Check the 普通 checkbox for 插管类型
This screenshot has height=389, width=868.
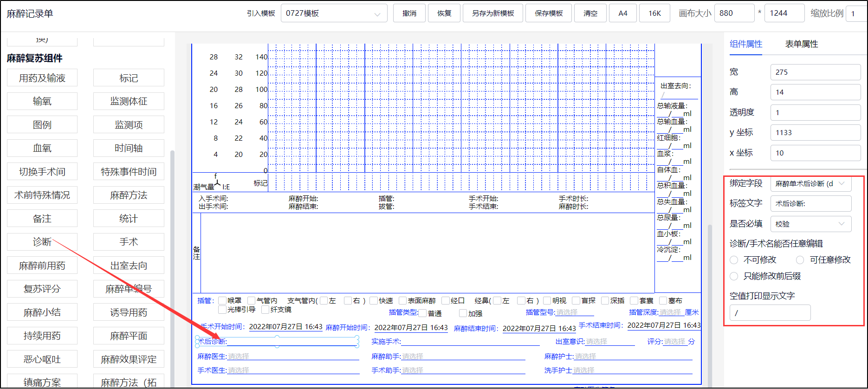pyautogui.click(x=423, y=313)
